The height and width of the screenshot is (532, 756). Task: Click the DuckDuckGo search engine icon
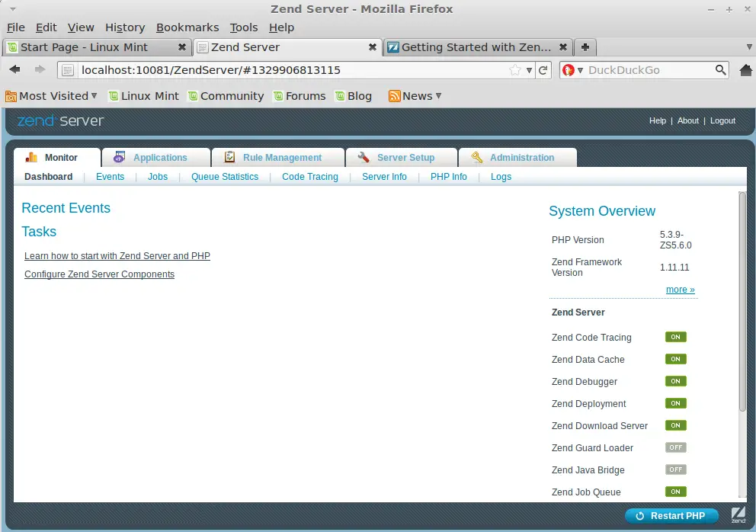point(569,70)
